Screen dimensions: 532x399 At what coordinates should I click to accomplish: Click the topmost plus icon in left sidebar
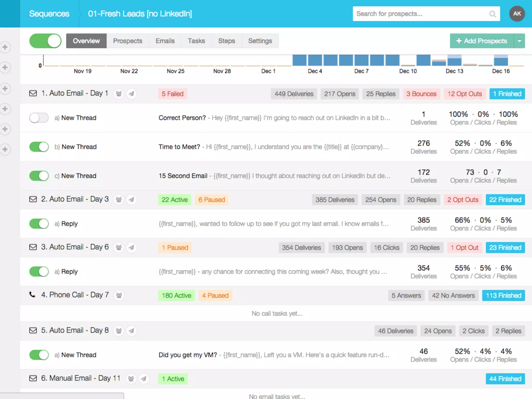click(x=5, y=47)
